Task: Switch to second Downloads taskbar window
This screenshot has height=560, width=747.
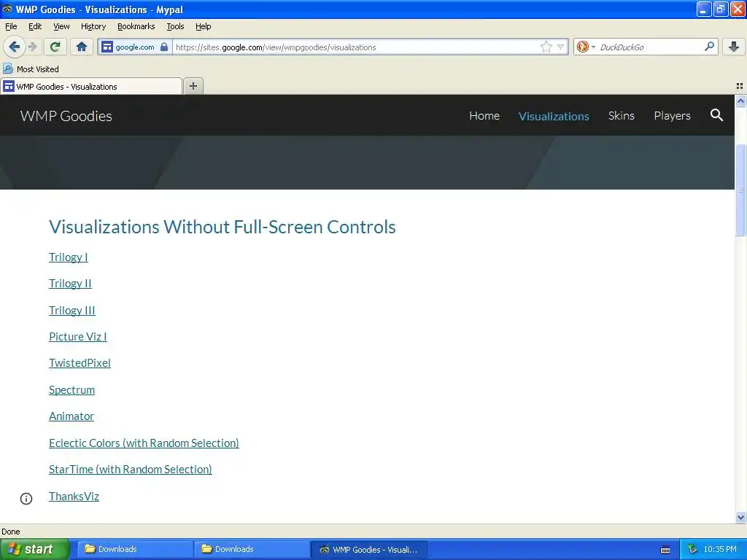Action: pos(252,549)
